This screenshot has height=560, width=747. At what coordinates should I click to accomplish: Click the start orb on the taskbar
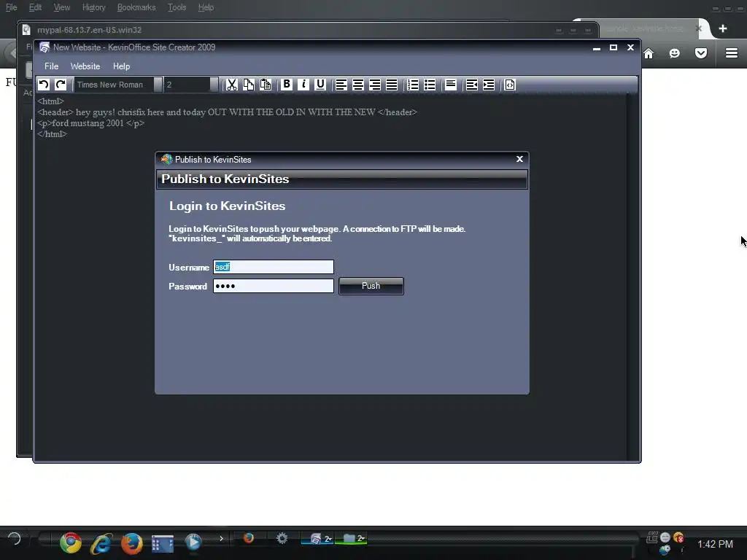tap(15, 539)
